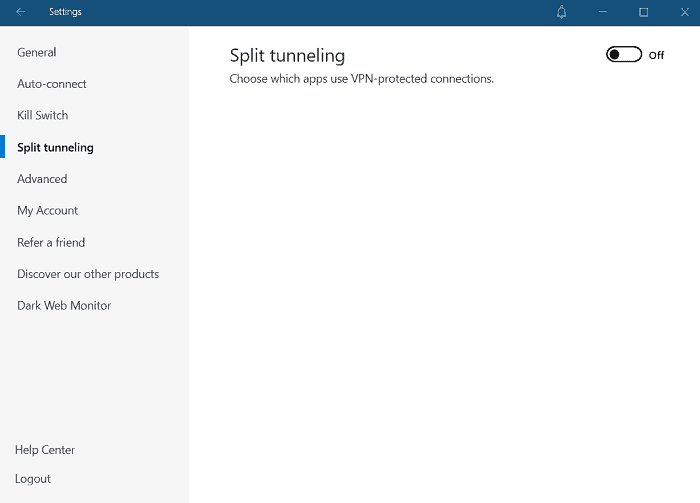Viewport: 700px width, 503px height.
Task: Show the My Account page
Action: 47,211
